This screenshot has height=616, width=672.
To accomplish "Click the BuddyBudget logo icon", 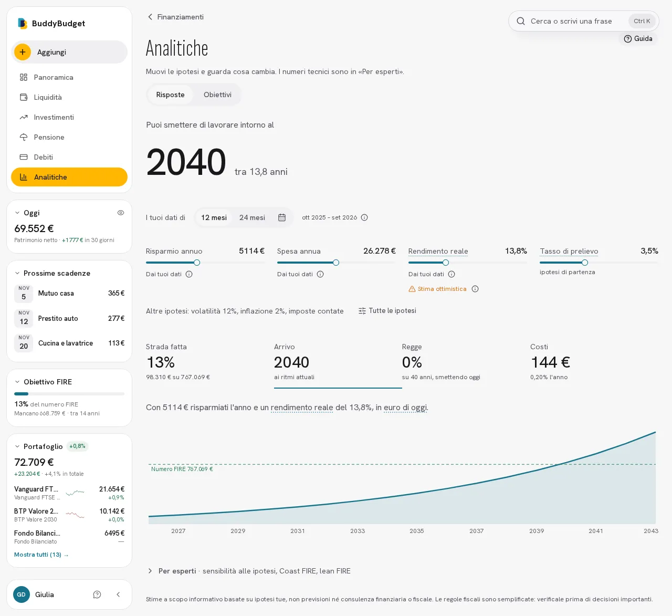I will pos(22,23).
